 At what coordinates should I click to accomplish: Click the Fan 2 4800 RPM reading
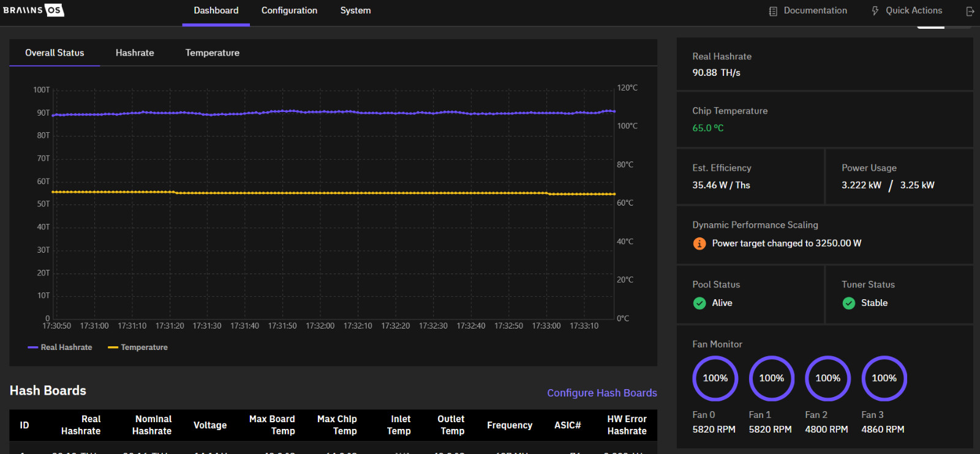[x=826, y=430]
